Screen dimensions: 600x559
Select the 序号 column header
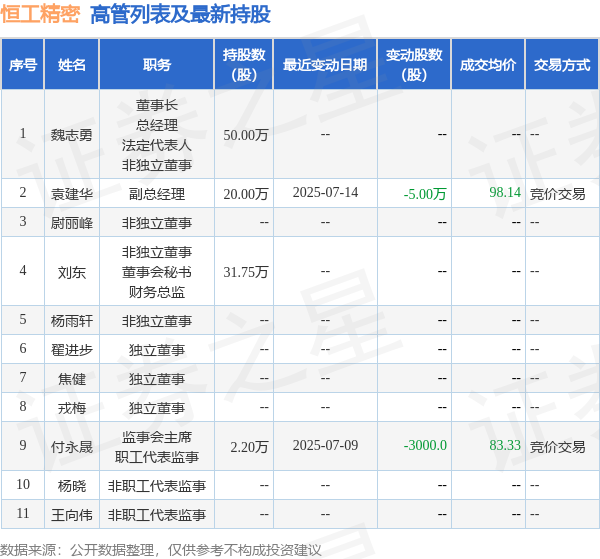(23, 65)
